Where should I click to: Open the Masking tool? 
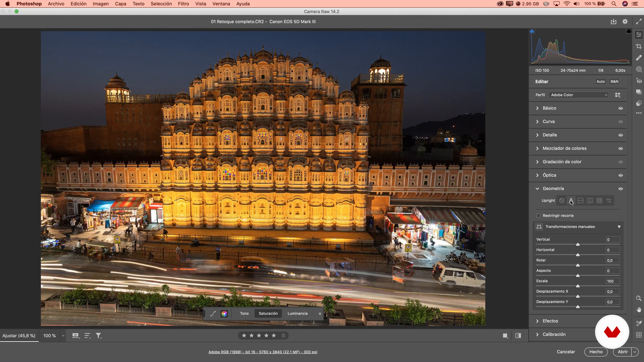639,69
